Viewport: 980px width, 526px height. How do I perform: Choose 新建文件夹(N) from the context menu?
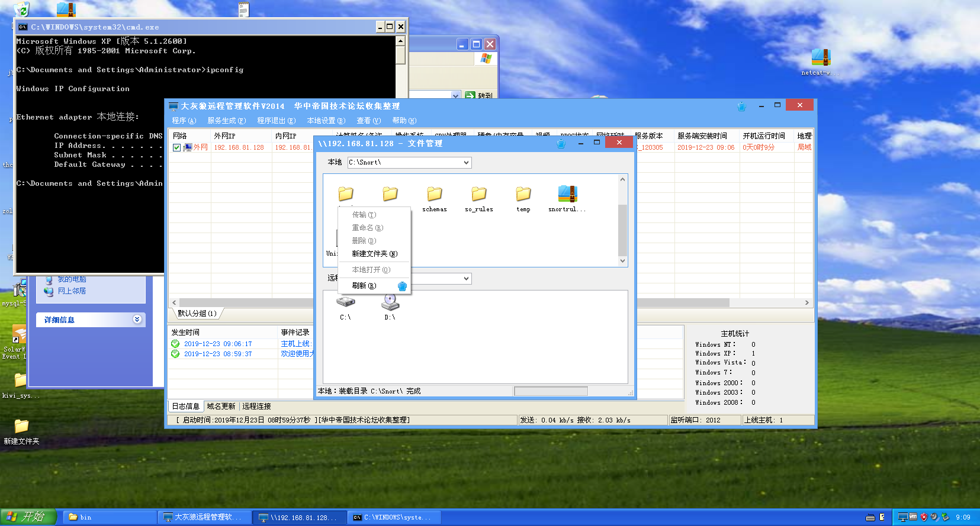click(374, 254)
